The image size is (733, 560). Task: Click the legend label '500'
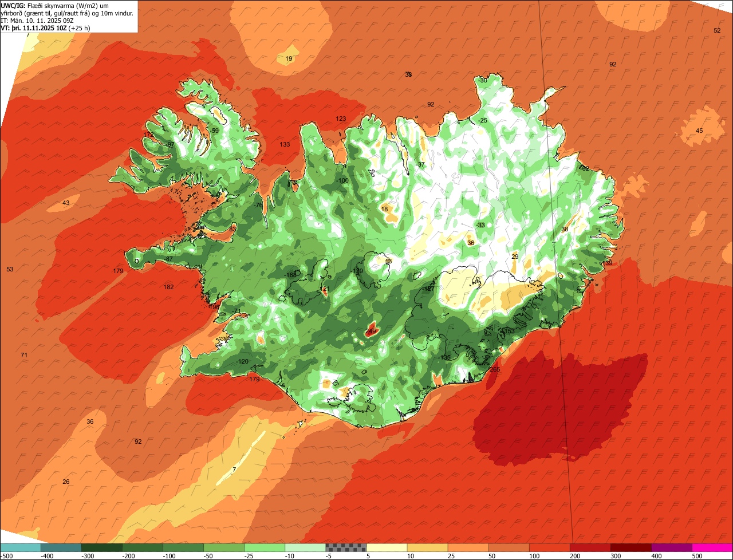[697, 555]
